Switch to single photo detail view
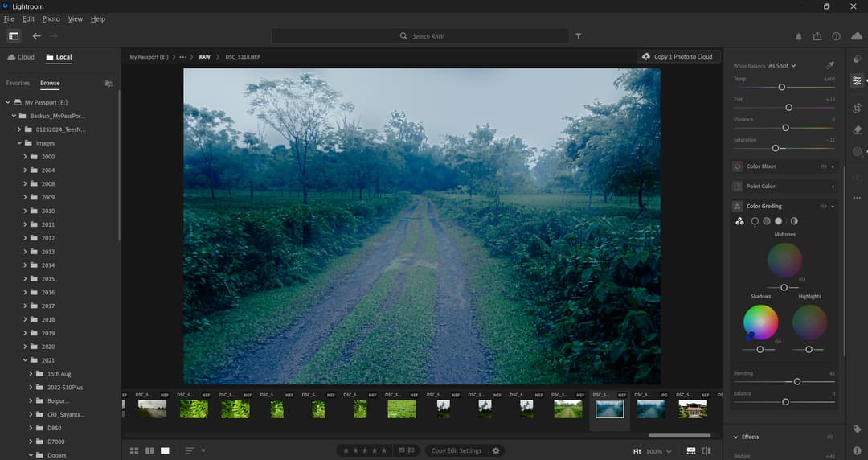 tap(165, 450)
